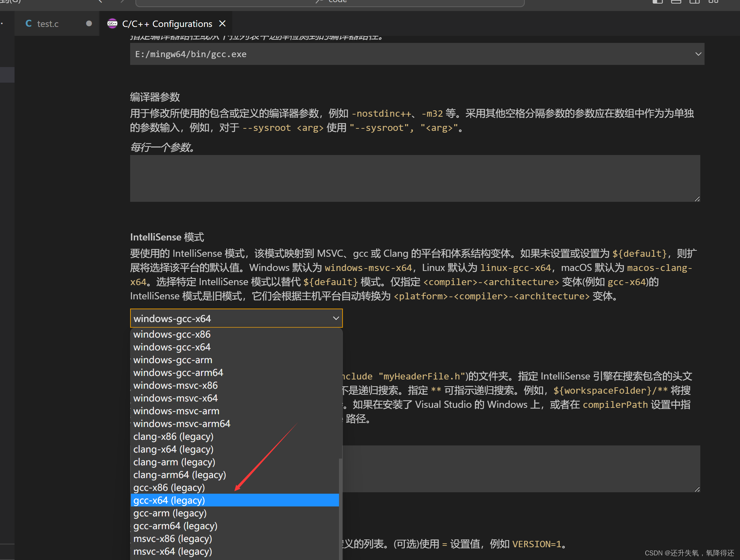This screenshot has height=560, width=740.
Task: Expand the compiler path dropdown arrow
Action: [x=698, y=54]
